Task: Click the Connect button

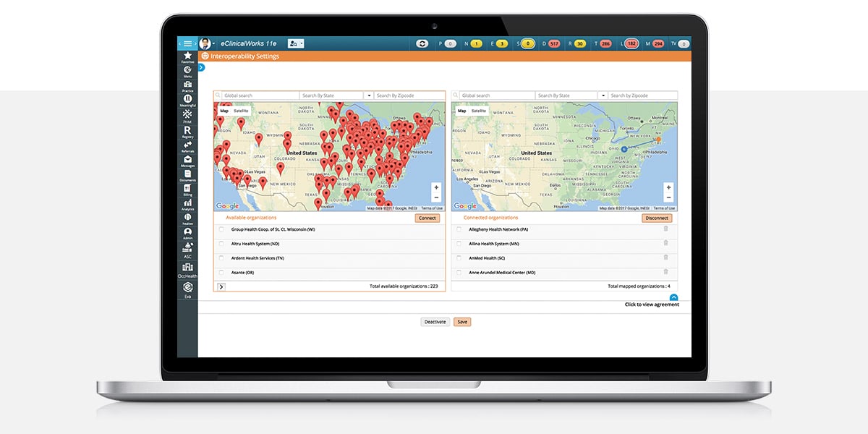Action: click(427, 218)
